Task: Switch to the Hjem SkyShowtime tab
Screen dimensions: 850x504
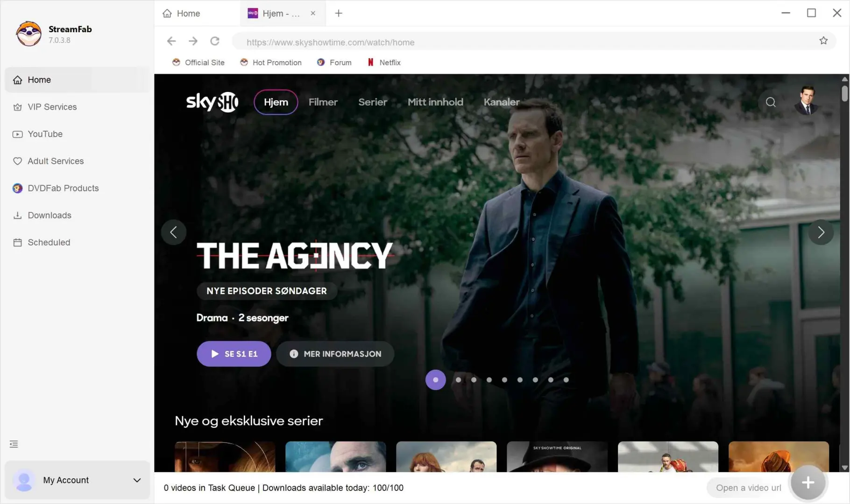Action: [274, 14]
